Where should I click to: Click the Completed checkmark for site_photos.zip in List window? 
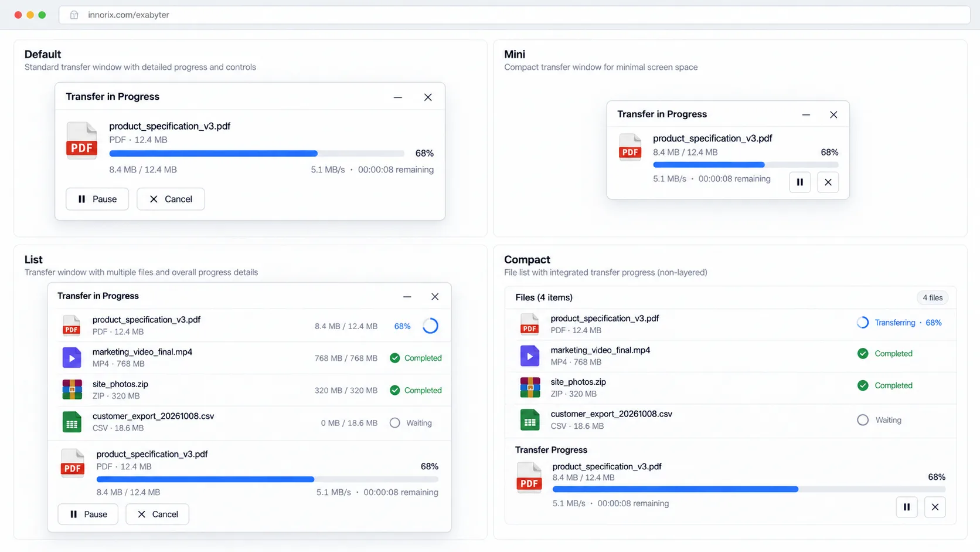(395, 390)
